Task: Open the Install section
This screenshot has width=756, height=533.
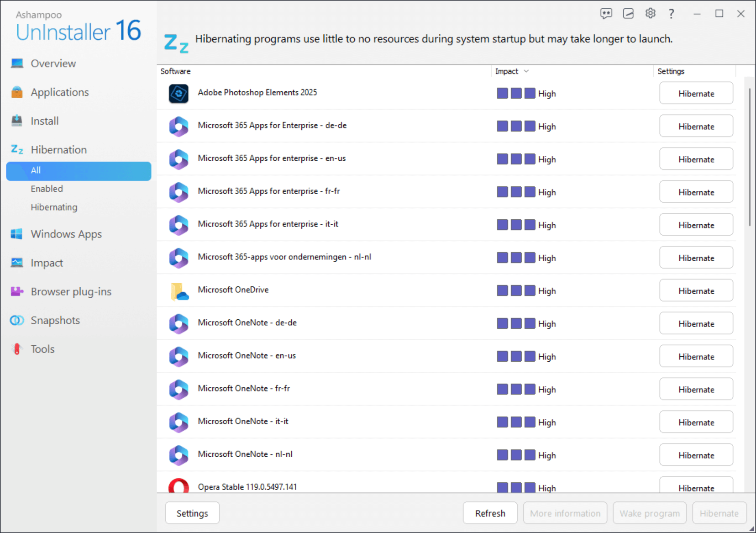Action: click(44, 121)
